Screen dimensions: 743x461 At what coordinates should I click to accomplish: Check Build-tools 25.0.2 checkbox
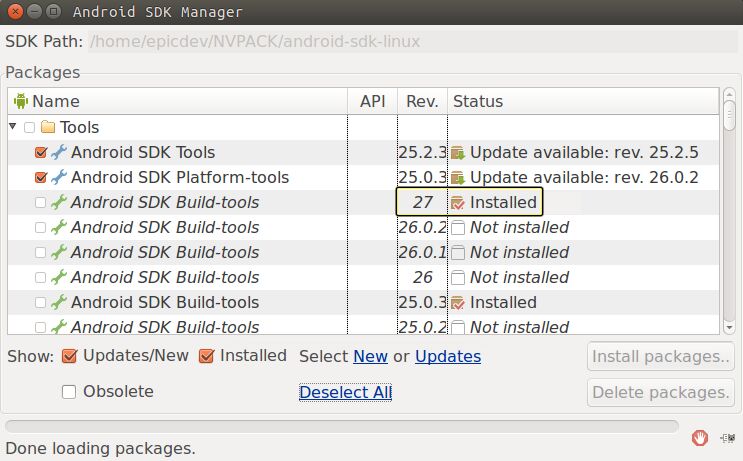point(41,327)
